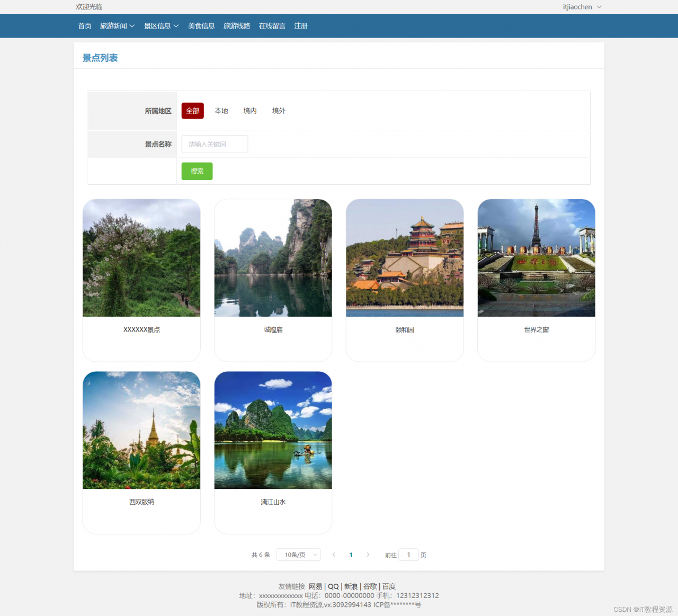Image resolution: width=678 pixels, height=616 pixels.
Task: Open the 10条/页 page size selector
Action: click(299, 555)
